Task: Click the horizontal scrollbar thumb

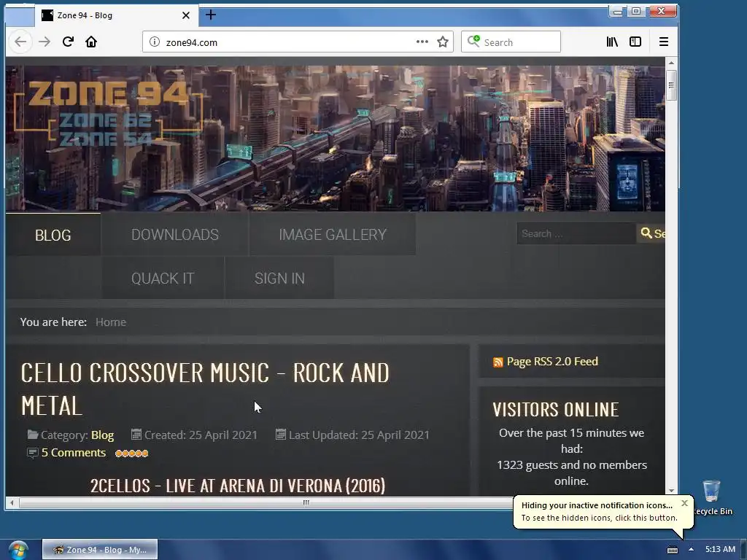Action: click(305, 502)
